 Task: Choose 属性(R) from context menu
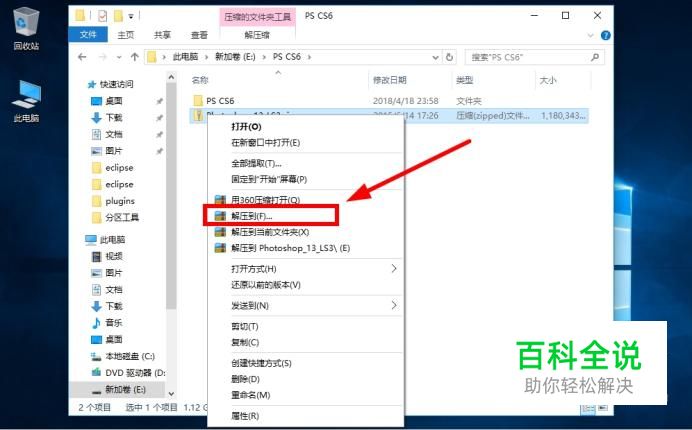pyautogui.click(x=305, y=415)
